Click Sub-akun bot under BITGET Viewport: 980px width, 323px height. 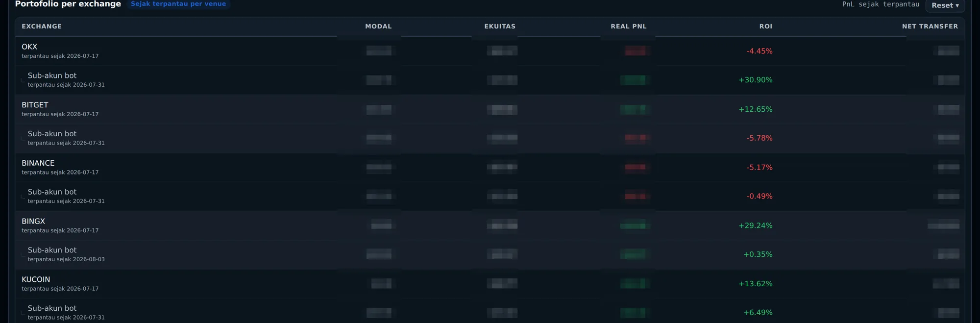point(52,134)
